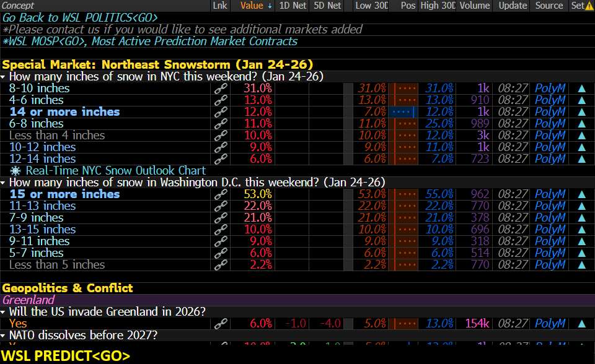595x364 pixels.
Task: Click the 30-day position bar for 15 or more inches
Action: pos(403,194)
